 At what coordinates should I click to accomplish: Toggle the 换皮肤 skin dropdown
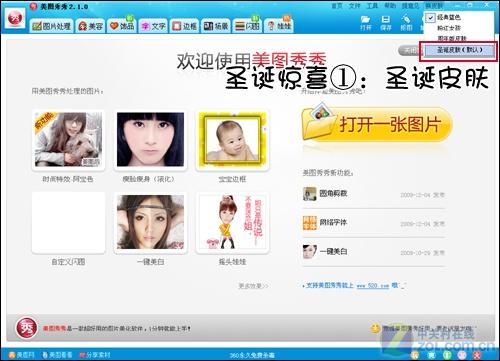point(434,6)
